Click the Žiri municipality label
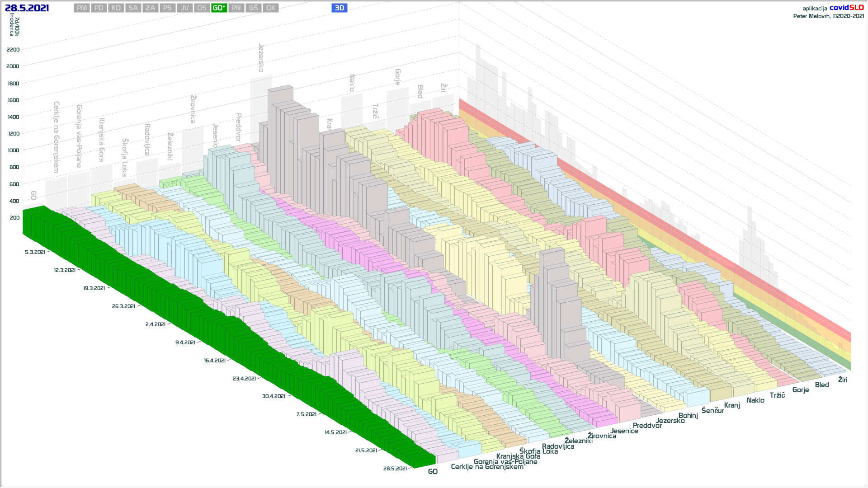868x488 pixels. (842, 380)
